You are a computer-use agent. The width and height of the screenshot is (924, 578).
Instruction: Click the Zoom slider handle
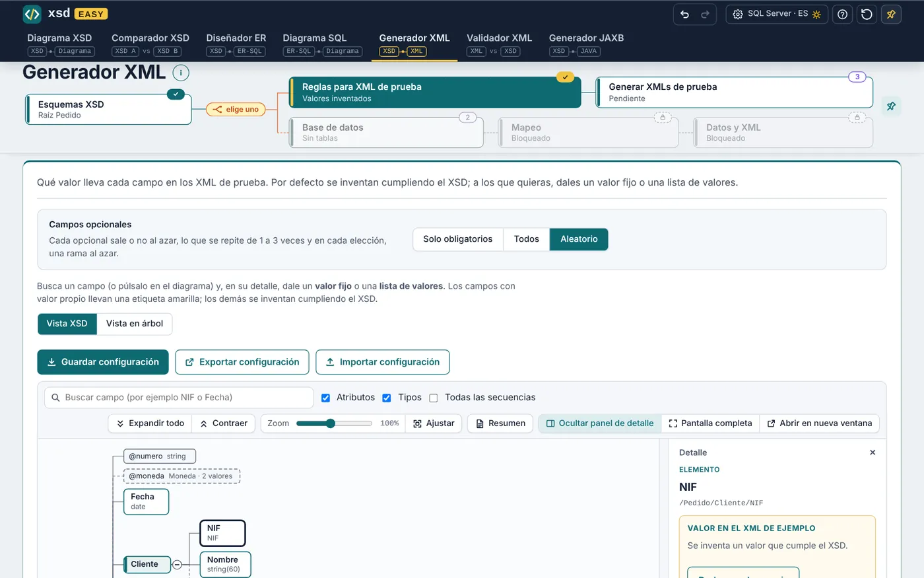pyautogui.click(x=331, y=423)
